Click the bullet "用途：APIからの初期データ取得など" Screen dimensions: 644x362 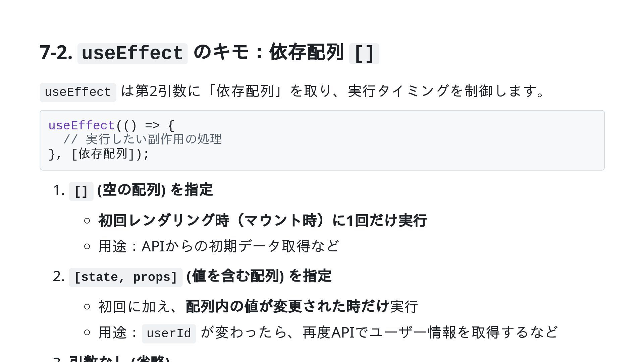(219, 246)
